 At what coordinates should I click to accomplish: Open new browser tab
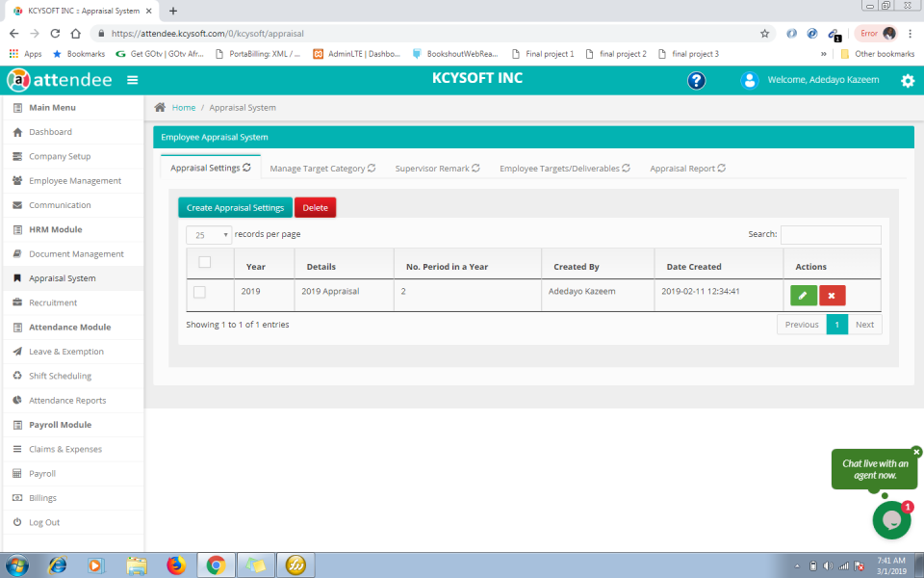(172, 11)
